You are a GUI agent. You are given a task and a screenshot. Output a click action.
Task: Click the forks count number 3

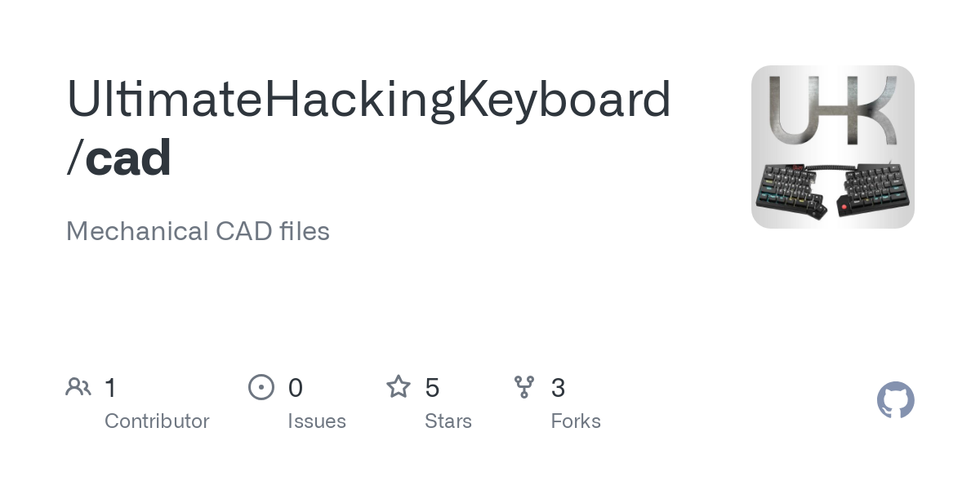tap(559, 388)
